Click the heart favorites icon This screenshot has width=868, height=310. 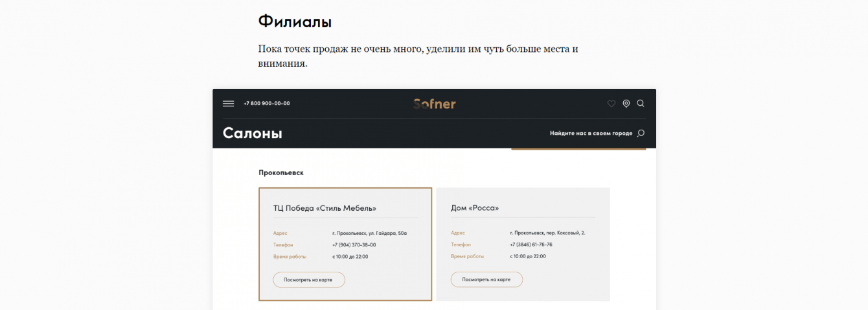611,104
